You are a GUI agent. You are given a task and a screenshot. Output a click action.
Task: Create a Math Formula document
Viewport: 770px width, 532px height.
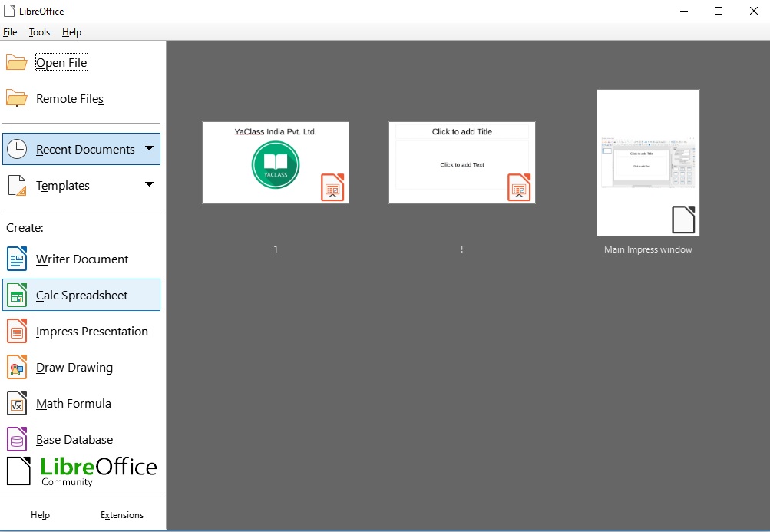(75, 403)
